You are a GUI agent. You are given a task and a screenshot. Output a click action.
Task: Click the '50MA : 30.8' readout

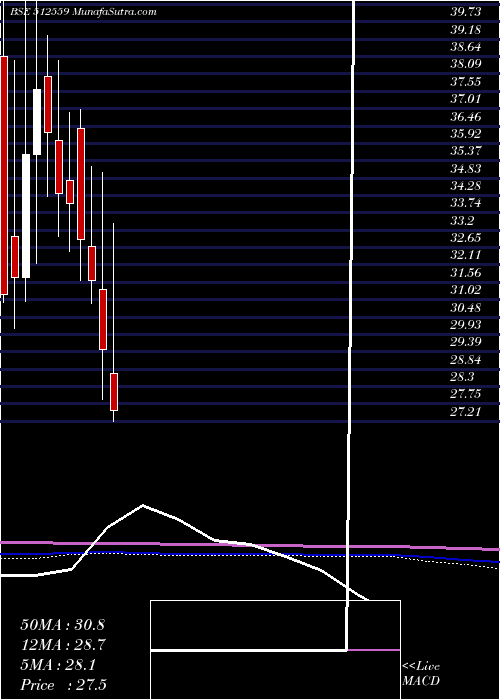click(62, 625)
